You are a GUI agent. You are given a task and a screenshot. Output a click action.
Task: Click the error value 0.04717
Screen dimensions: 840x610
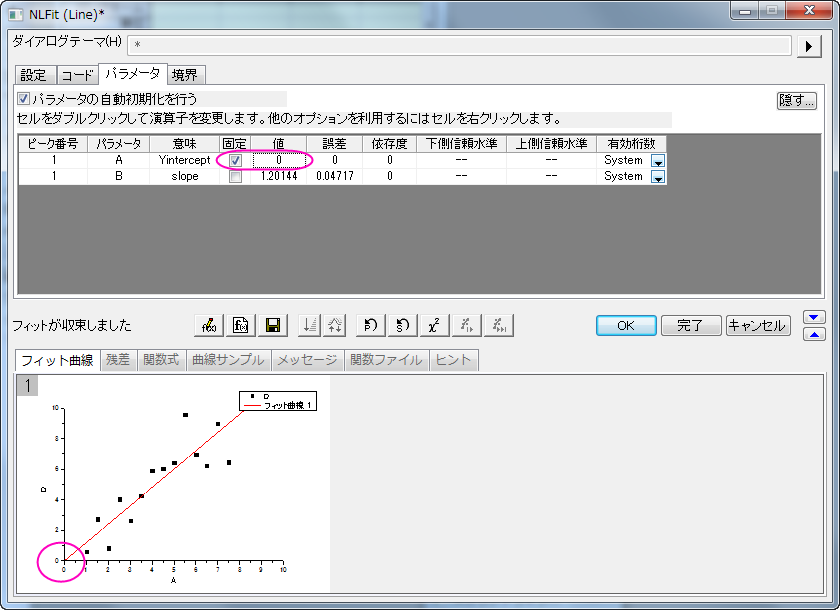(x=335, y=176)
